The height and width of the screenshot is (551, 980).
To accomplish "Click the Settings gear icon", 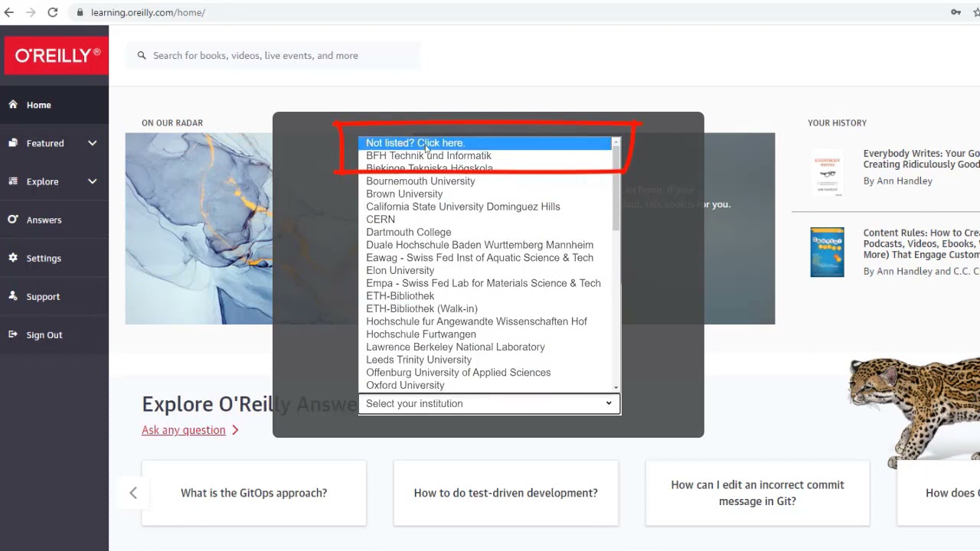I will (x=13, y=258).
